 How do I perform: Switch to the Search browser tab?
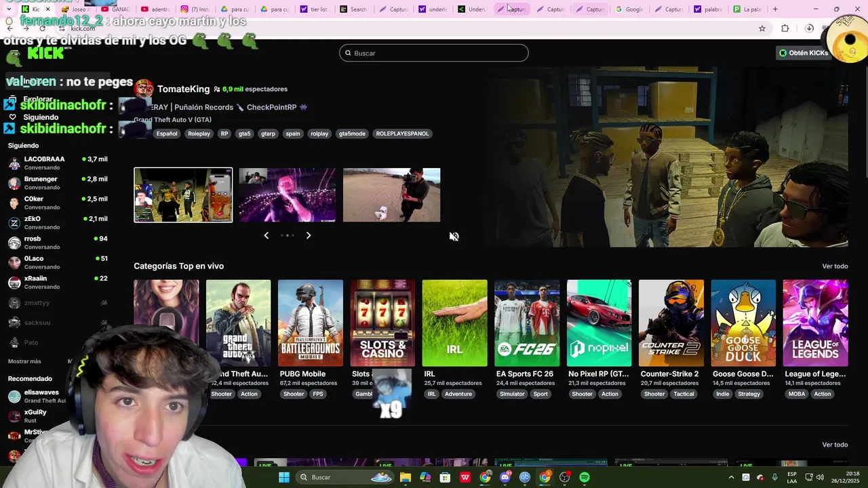pyautogui.click(x=354, y=9)
